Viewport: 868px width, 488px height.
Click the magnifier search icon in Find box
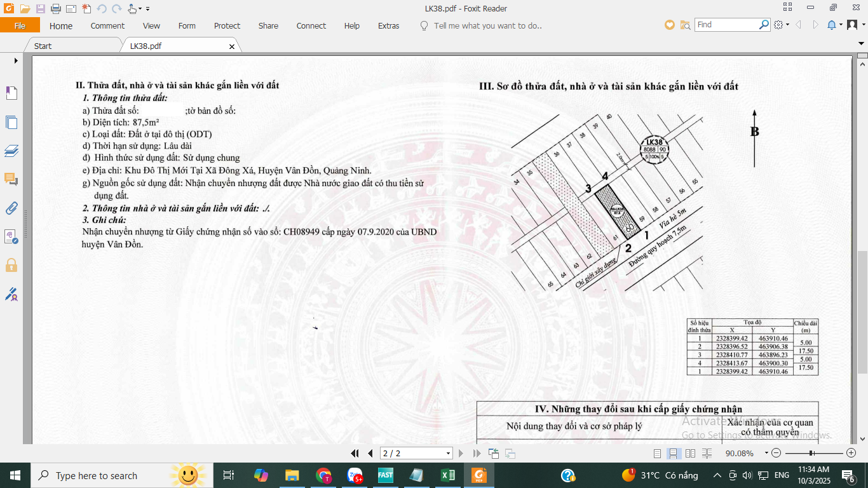764,25
